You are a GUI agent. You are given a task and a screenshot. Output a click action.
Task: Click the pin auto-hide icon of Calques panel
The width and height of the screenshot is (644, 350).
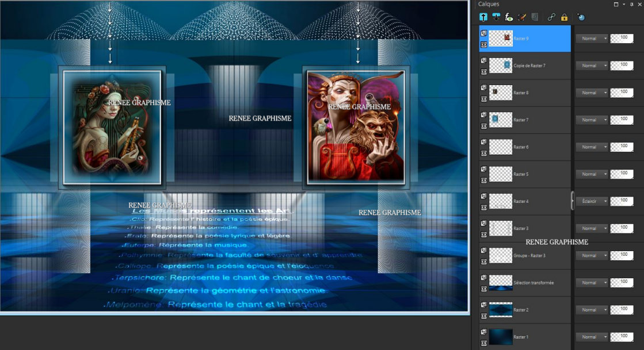pos(632,4)
